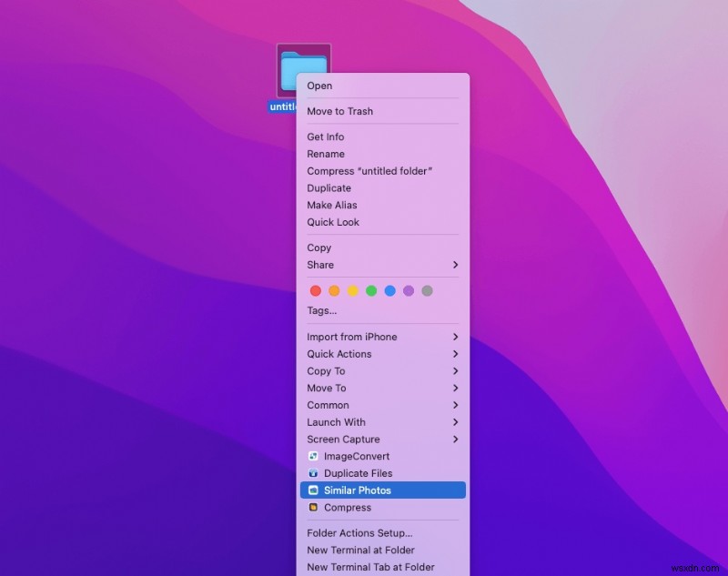Apply the green tag color
This screenshot has width=728, height=576.
tap(371, 291)
